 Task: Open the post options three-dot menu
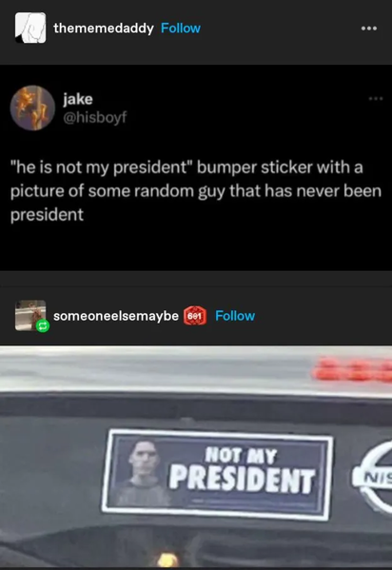coord(369,28)
